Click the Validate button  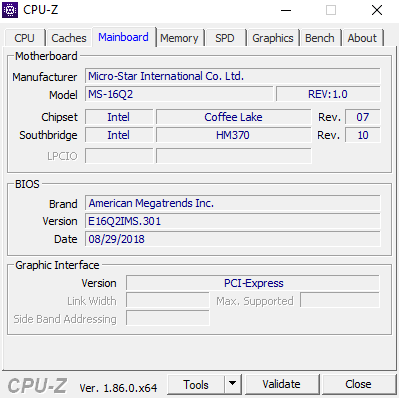281,384
